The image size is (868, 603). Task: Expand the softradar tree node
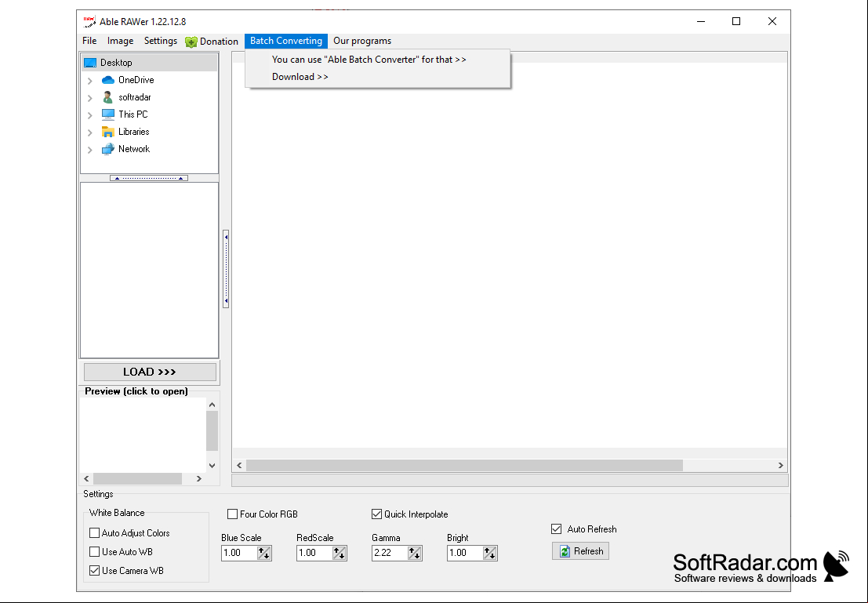point(89,98)
